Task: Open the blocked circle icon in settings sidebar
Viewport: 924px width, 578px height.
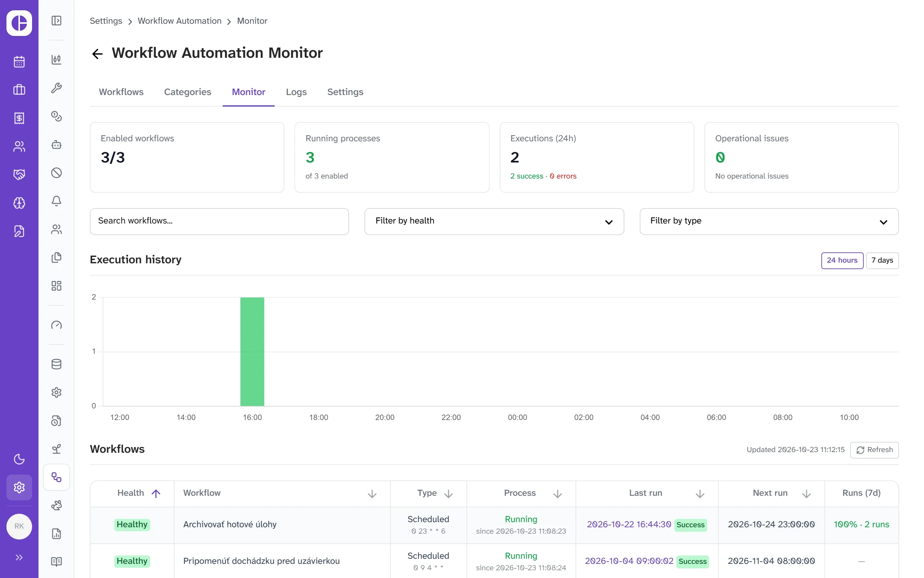Action: [56, 173]
